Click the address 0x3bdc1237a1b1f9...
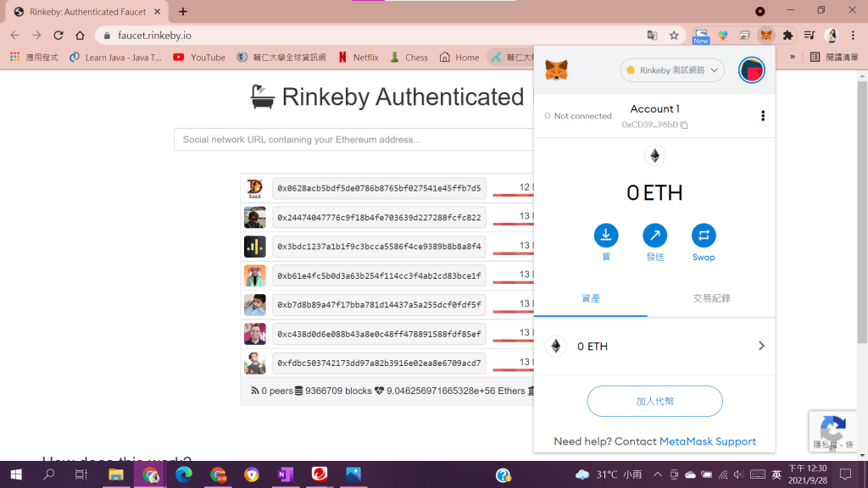The height and width of the screenshot is (488, 868). coord(379,247)
